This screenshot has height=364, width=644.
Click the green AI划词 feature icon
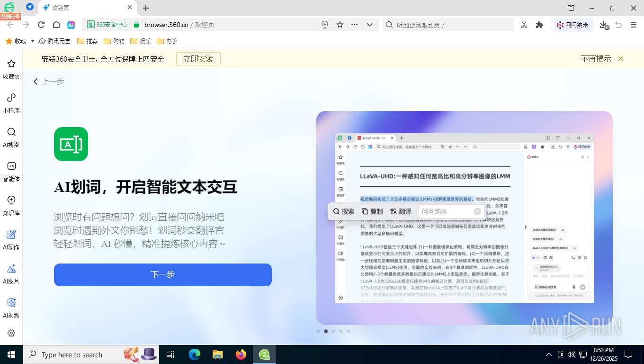[x=71, y=144]
